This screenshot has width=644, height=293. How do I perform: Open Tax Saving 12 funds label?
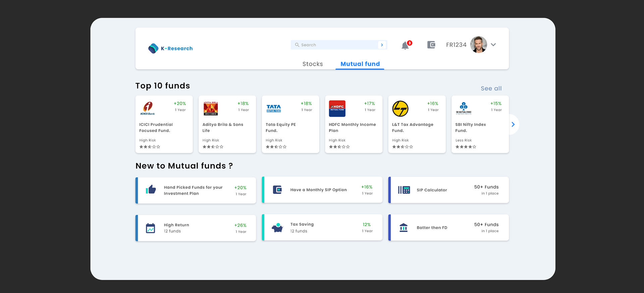click(x=302, y=228)
